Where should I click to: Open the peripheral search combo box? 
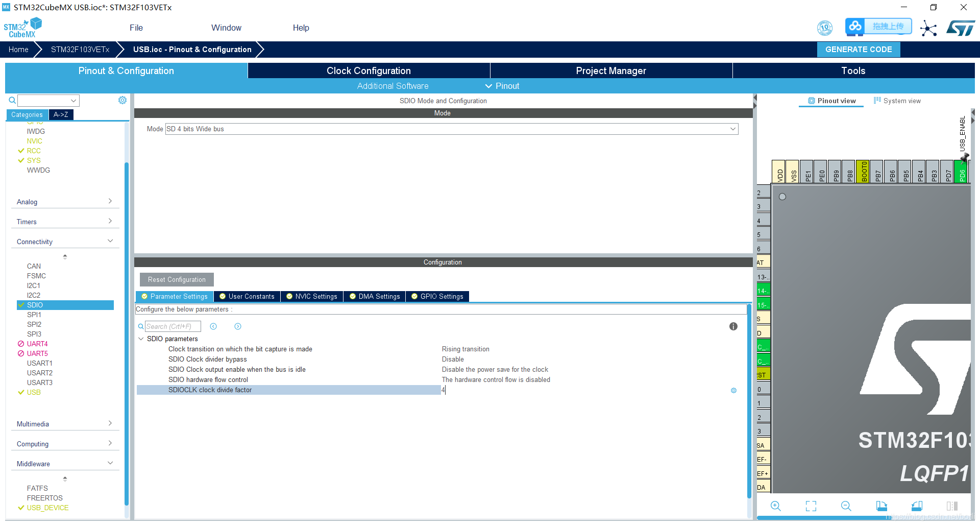point(48,100)
